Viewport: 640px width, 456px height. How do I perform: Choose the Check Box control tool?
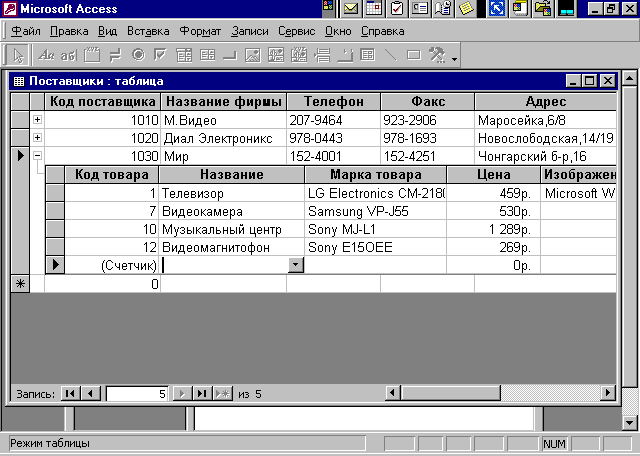161,55
